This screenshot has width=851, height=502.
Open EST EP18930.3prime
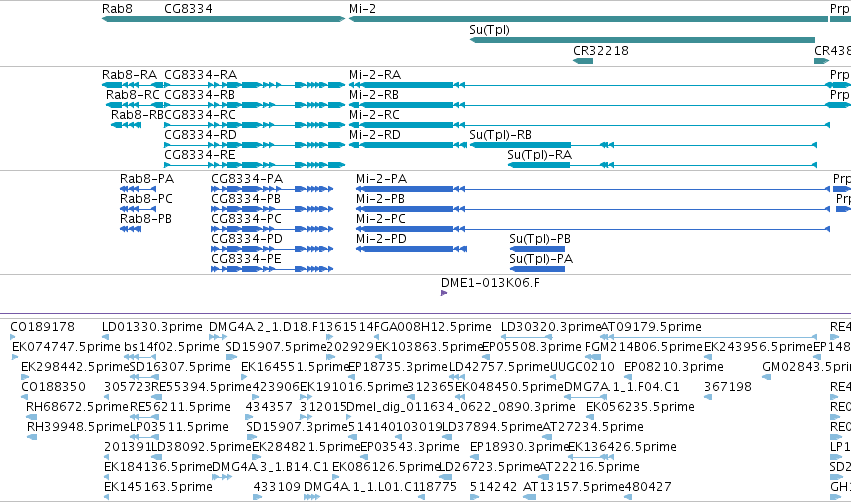click(x=519, y=447)
